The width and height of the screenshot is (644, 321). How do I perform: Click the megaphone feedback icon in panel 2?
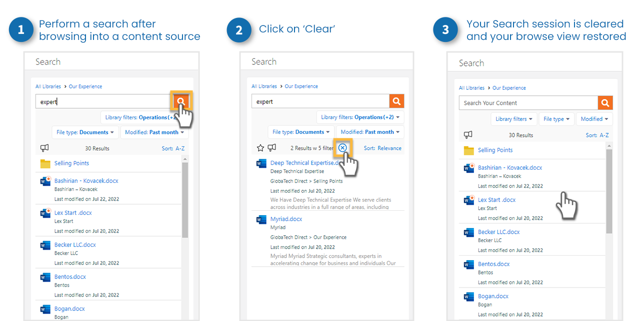[272, 148]
